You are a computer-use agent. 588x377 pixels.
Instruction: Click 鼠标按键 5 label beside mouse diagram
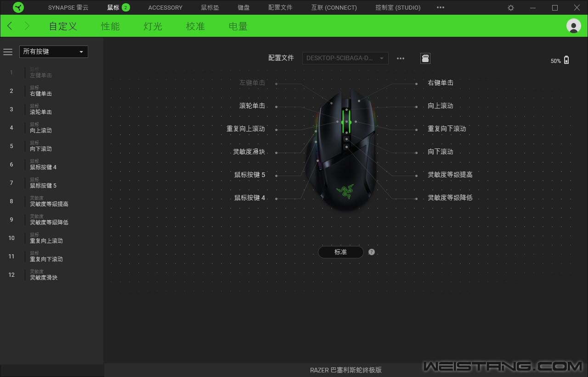(250, 175)
